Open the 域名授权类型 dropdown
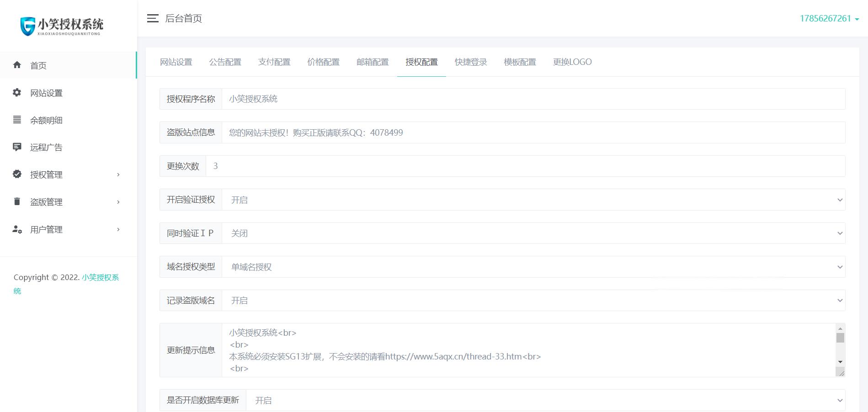The width and height of the screenshot is (868, 412). point(533,267)
